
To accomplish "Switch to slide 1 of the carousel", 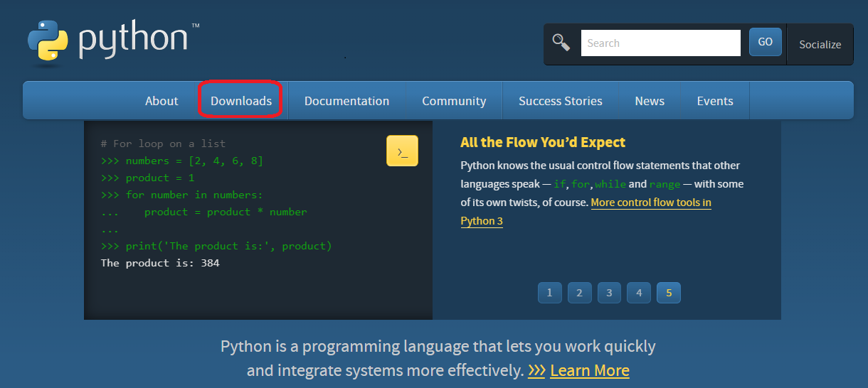I will pos(549,293).
